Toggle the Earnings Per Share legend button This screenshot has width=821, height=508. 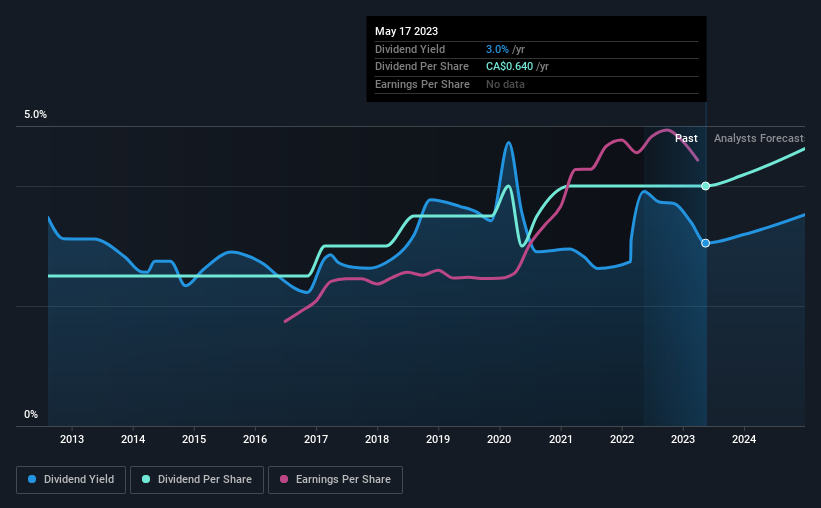(335, 480)
